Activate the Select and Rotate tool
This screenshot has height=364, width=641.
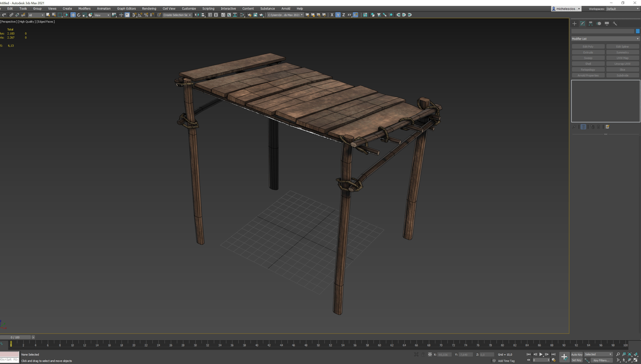pyautogui.click(x=79, y=15)
